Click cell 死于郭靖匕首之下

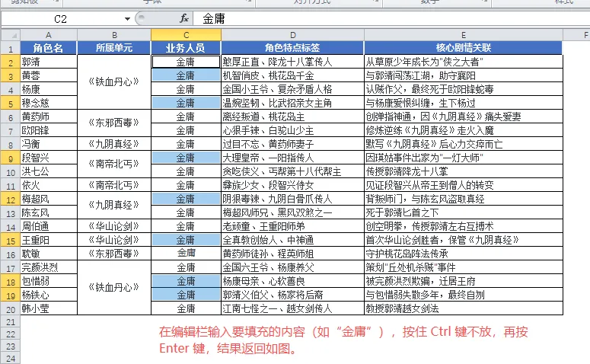point(463,212)
